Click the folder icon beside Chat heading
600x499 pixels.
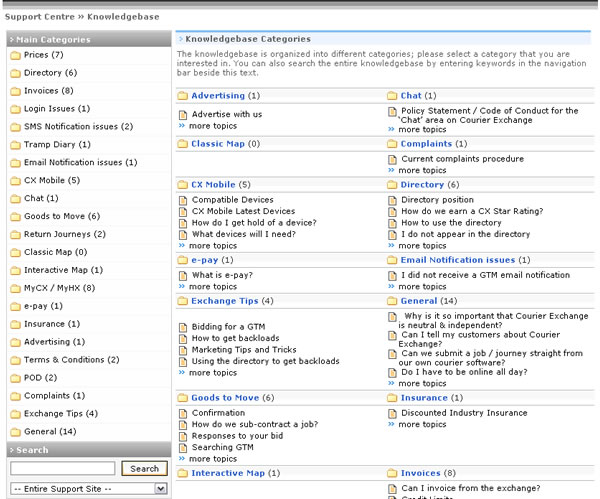(392, 96)
